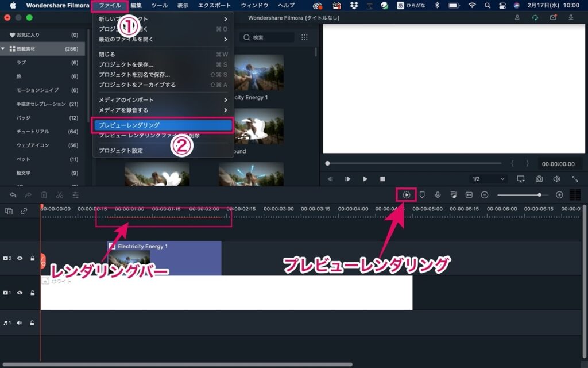Split the clip with the scissors icon
The width and height of the screenshot is (588, 368).
point(60,195)
